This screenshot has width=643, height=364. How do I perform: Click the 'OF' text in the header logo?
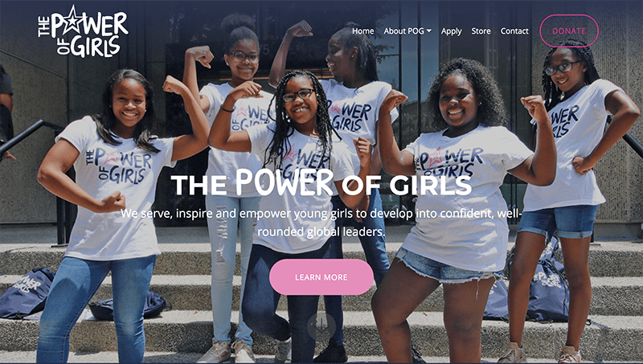(x=63, y=46)
